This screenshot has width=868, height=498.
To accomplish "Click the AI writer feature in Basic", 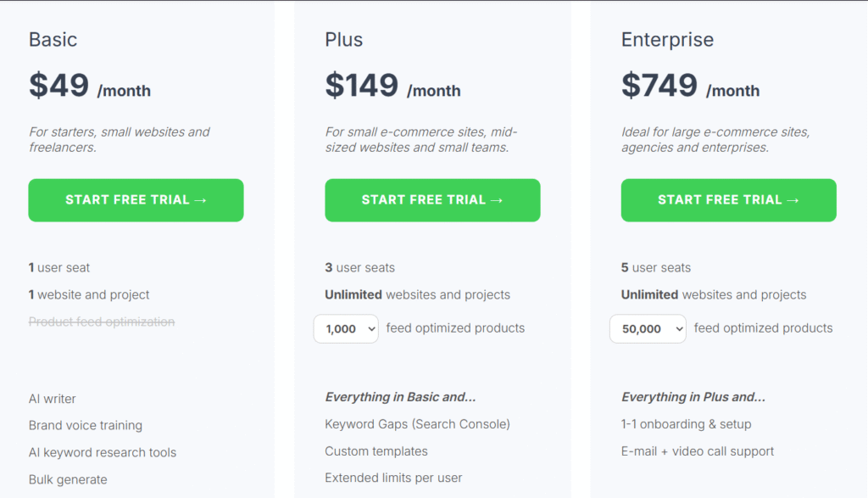I will [53, 398].
